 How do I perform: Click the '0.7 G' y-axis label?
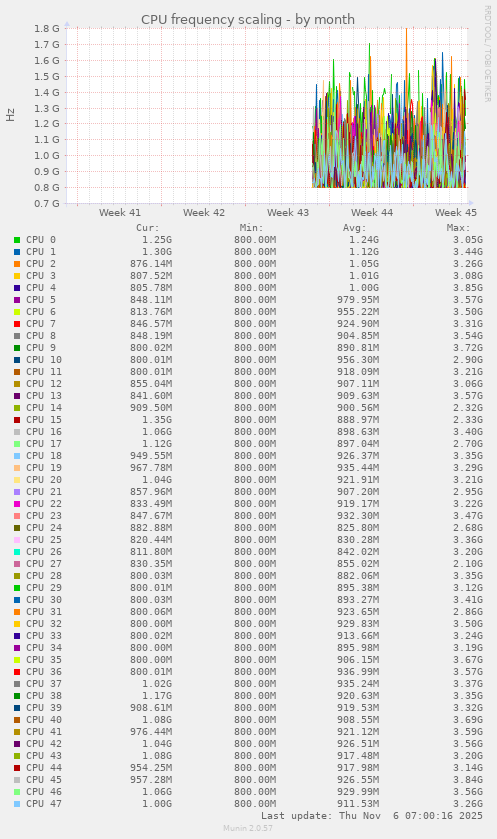[47, 203]
